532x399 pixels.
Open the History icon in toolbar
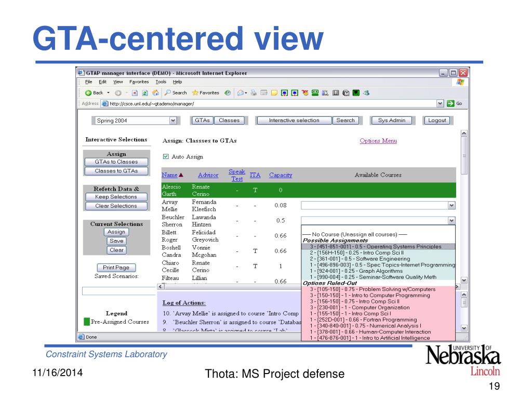point(228,92)
